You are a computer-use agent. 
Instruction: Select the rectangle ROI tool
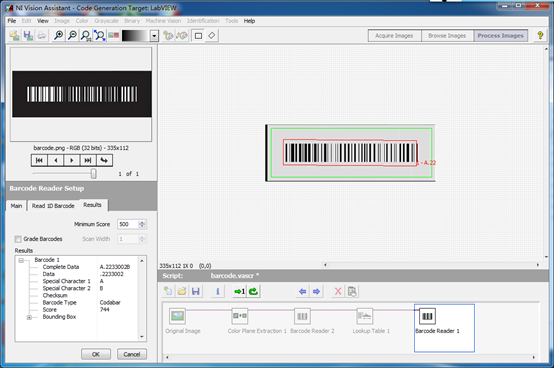(x=198, y=35)
